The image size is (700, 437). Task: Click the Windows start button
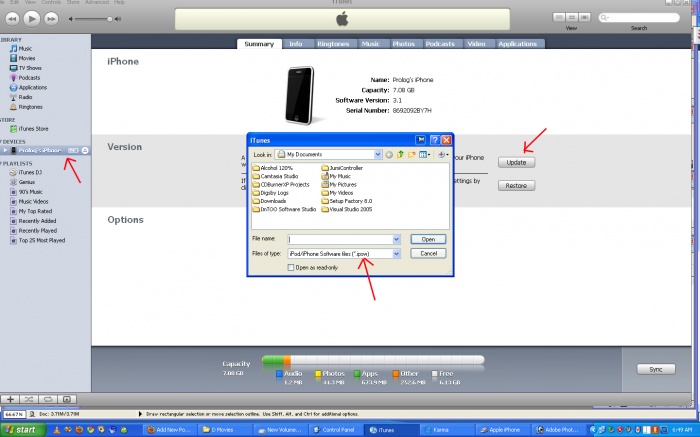pos(22,430)
